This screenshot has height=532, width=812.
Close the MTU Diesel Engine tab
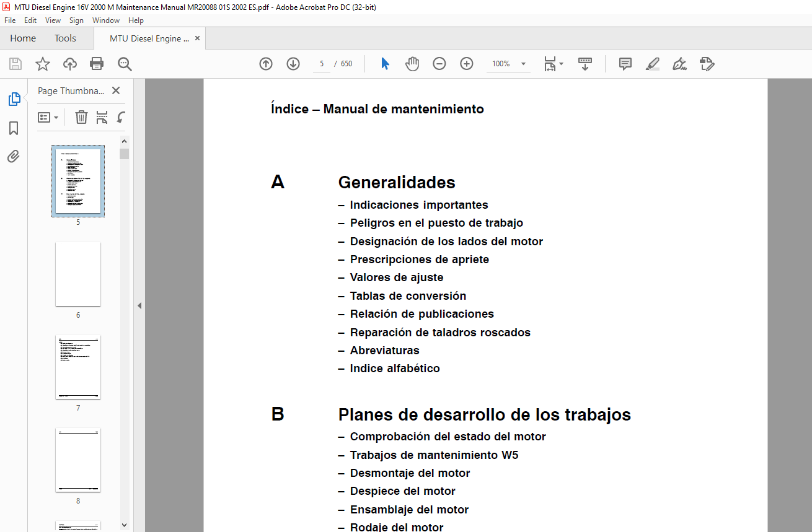(197, 38)
